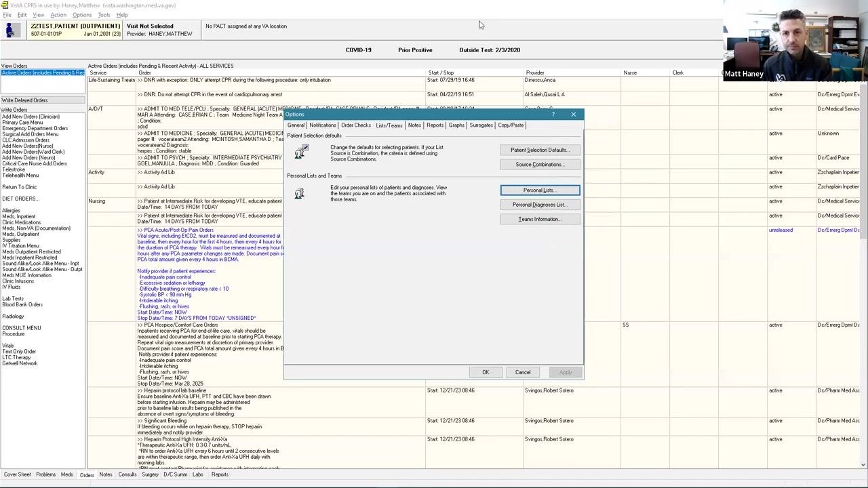This screenshot has width=868, height=488.
Task: Switch to the General tab in Options
Action: point(296,125)
